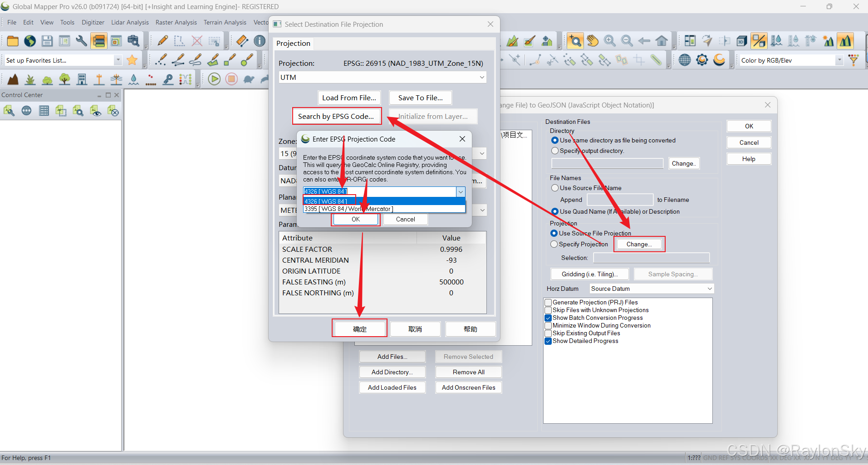Open the Terrain Analysis menu
Image resolution: width=868 pixels, height=465 pixels.
225,22
